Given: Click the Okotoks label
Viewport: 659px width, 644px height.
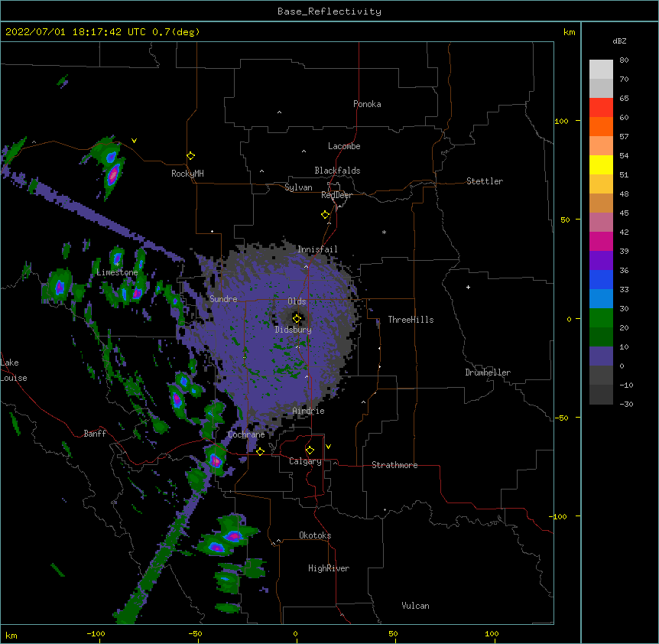Looking at the screenshot, I should pos(315,535).
